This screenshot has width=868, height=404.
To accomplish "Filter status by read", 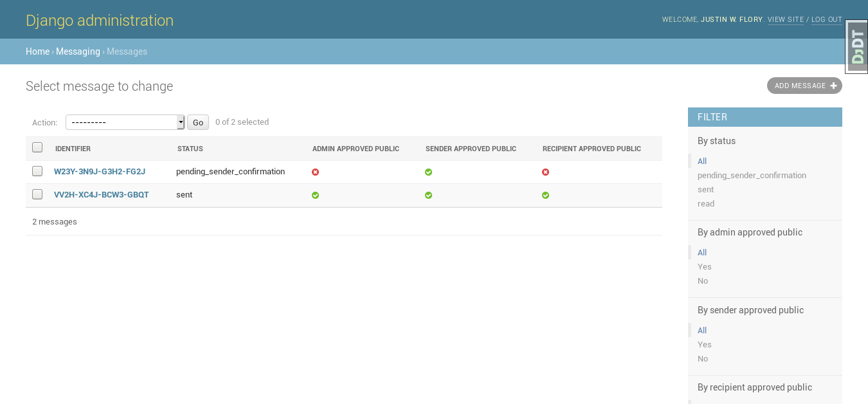I will tap(706, 204).
